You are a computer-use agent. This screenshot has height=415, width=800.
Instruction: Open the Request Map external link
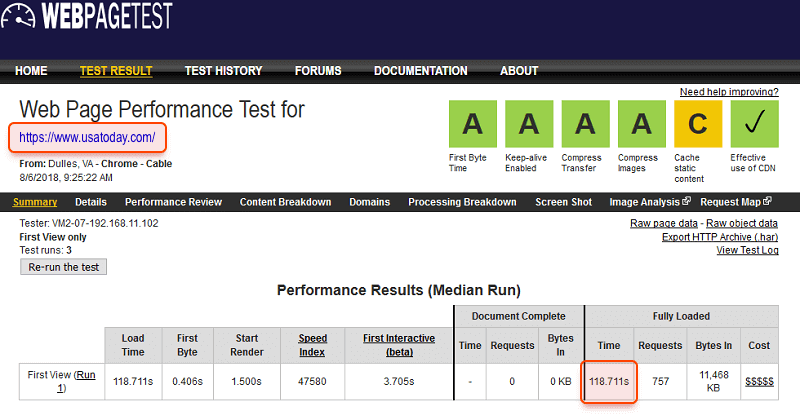coord(736,202)
